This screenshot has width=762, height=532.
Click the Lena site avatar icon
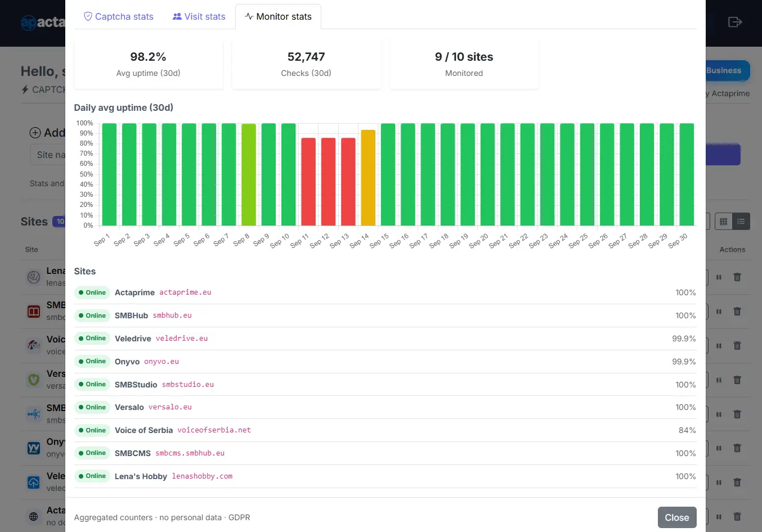[x=34, y=277]
